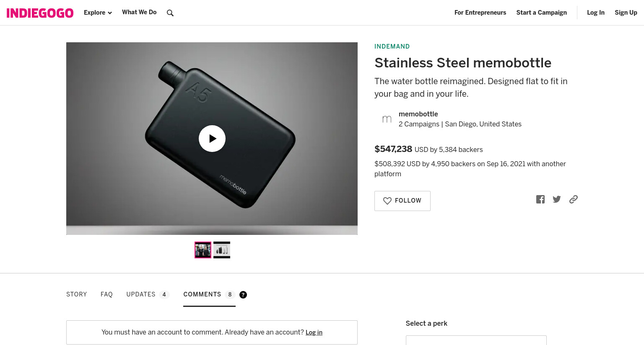Share campaign on Twitter icon

point(557,199)
